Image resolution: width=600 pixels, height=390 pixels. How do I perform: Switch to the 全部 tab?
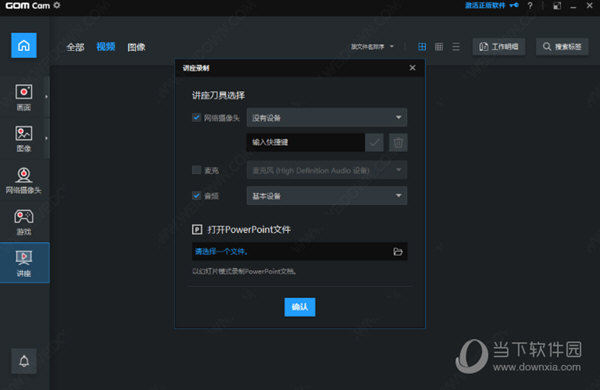(x=75, y=47)
